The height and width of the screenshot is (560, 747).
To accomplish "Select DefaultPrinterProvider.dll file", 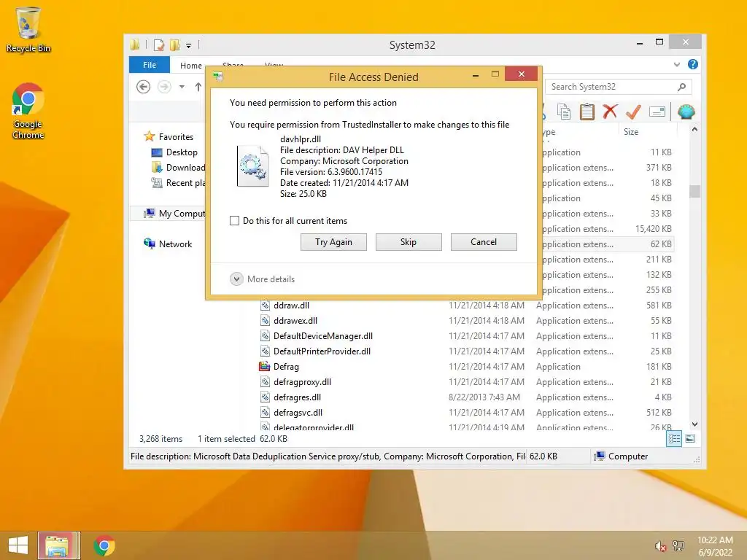I will click(322, 351).
